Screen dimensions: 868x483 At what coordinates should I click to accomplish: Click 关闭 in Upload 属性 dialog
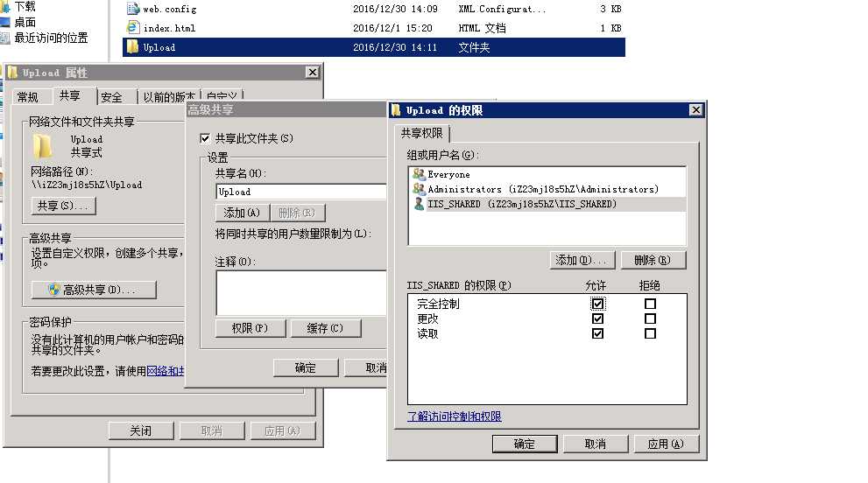tap(141, 430)
